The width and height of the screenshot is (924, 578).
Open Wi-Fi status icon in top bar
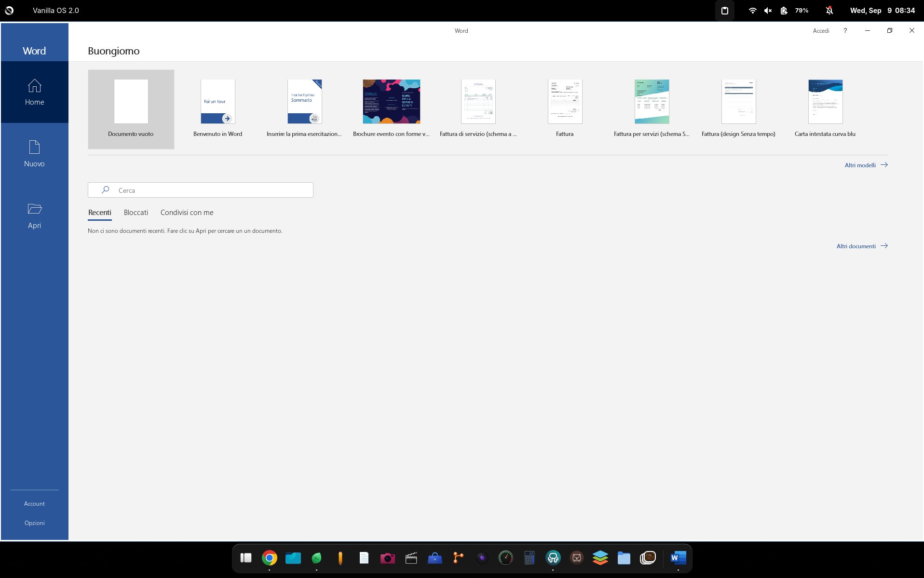click(x=752, y=10)
